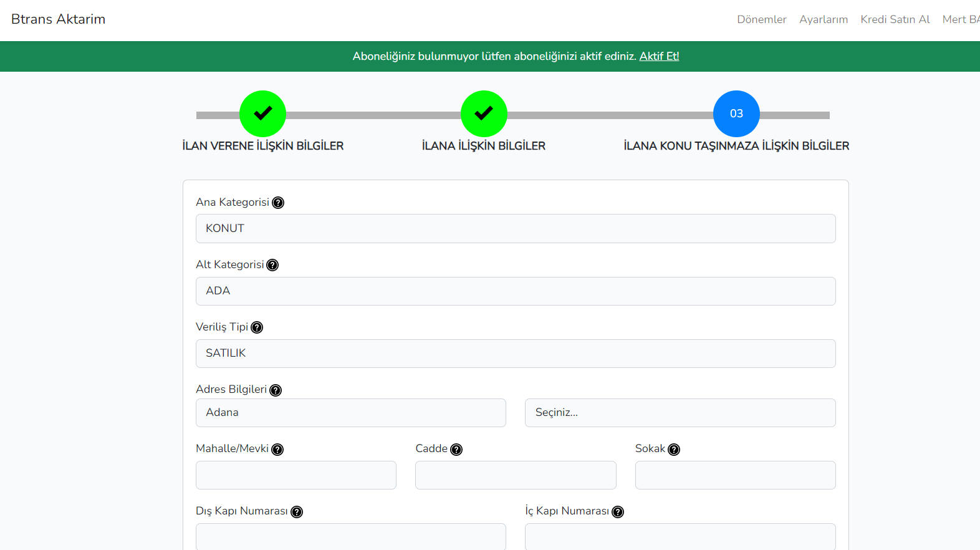The width and height of the screenshot is (980, 550).
Task: Click the Mahalle/Mevki question mark icon
Action: (277, 450)
